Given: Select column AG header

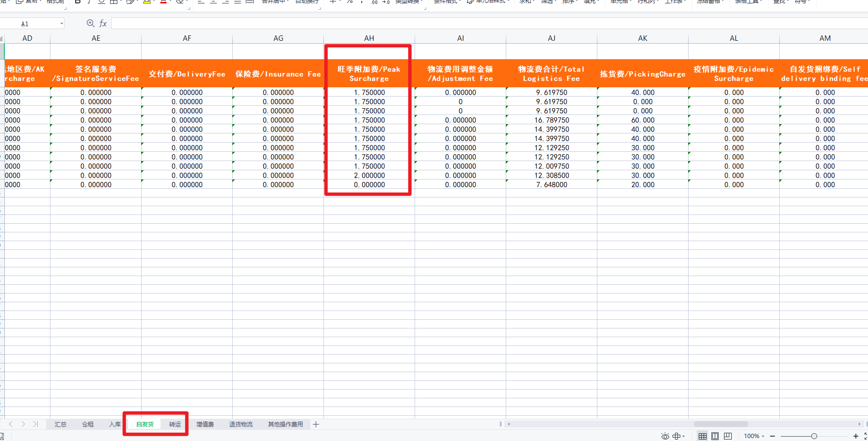Looking at the screenshot, I should coord(278,38).
